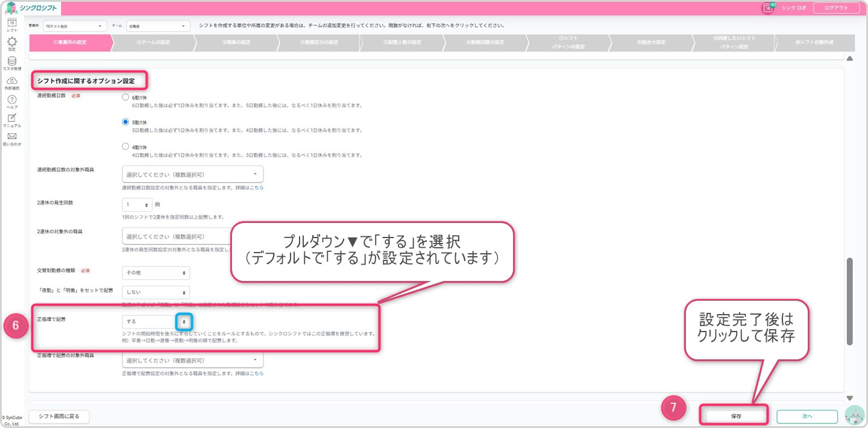Click the vertical scrollbar thumb on the right

tap(850, 301)
